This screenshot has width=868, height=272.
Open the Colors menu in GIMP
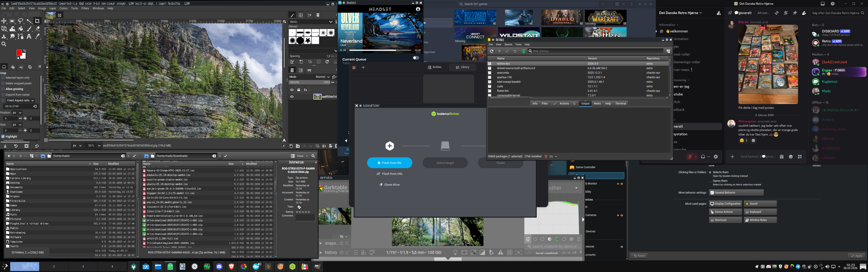[63, 8]
